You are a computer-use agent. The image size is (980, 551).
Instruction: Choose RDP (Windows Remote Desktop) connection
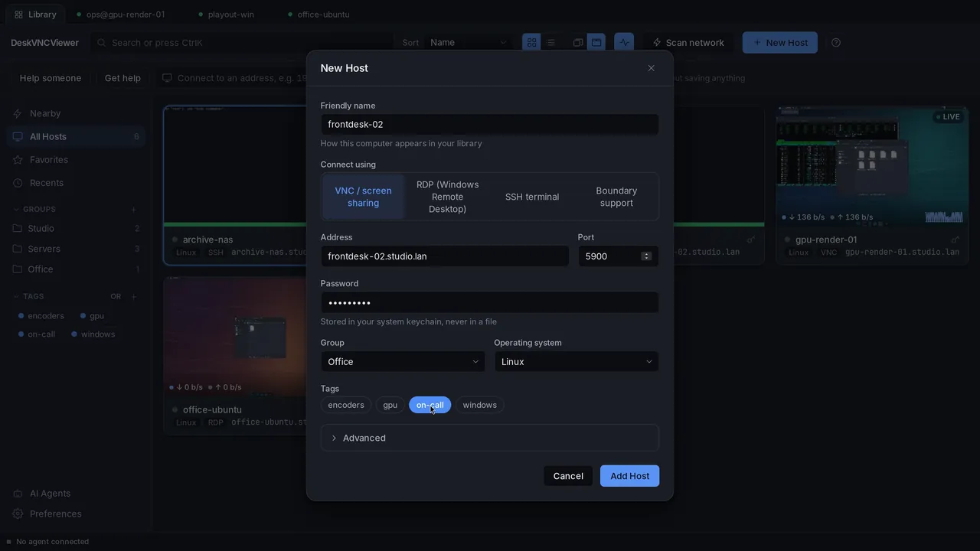[x=448, y=197]
